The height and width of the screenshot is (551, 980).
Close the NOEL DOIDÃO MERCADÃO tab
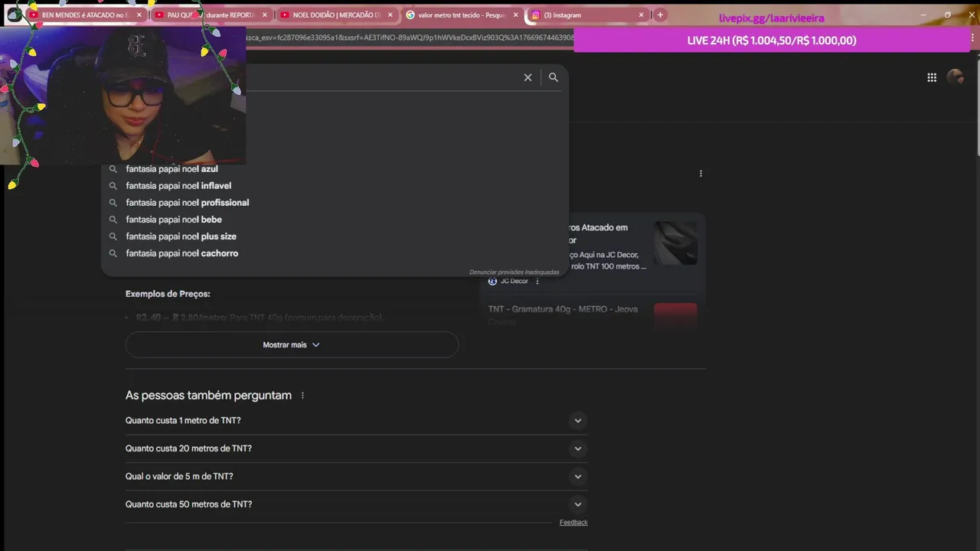(x=390, y=15)
